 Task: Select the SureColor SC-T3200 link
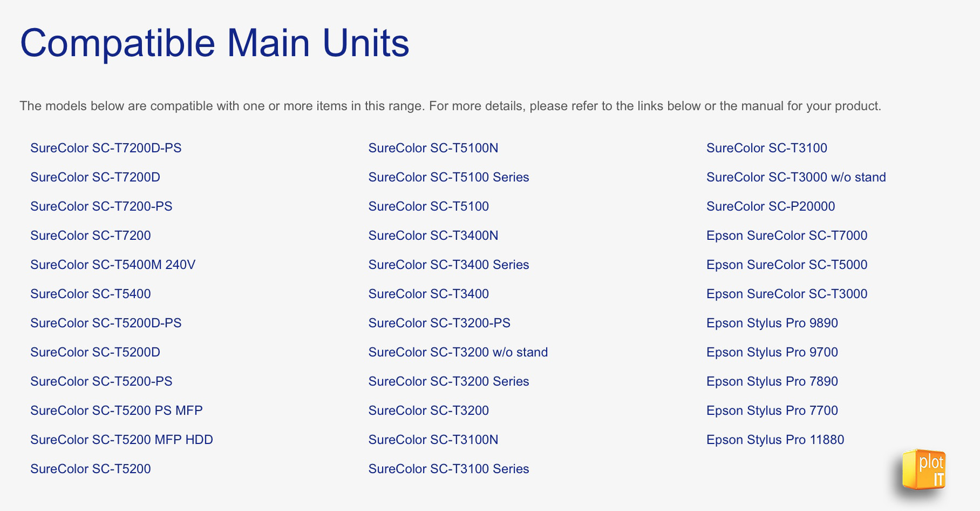point(428,411)
